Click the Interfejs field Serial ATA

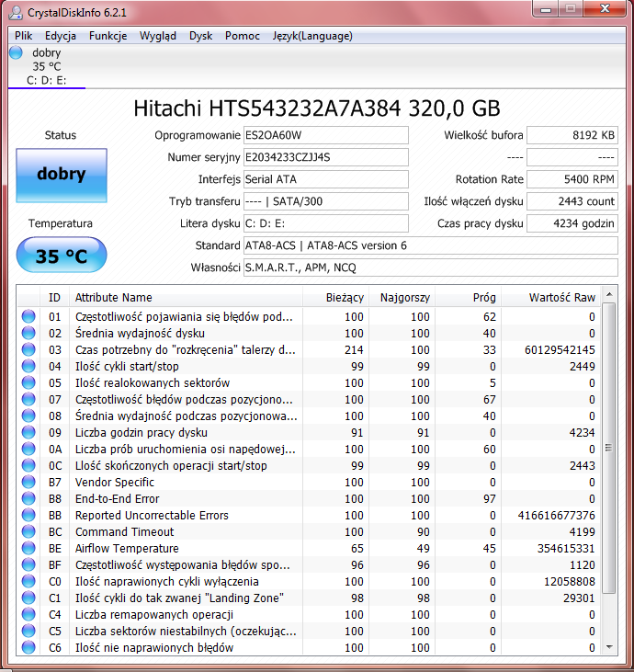point(326,179)
